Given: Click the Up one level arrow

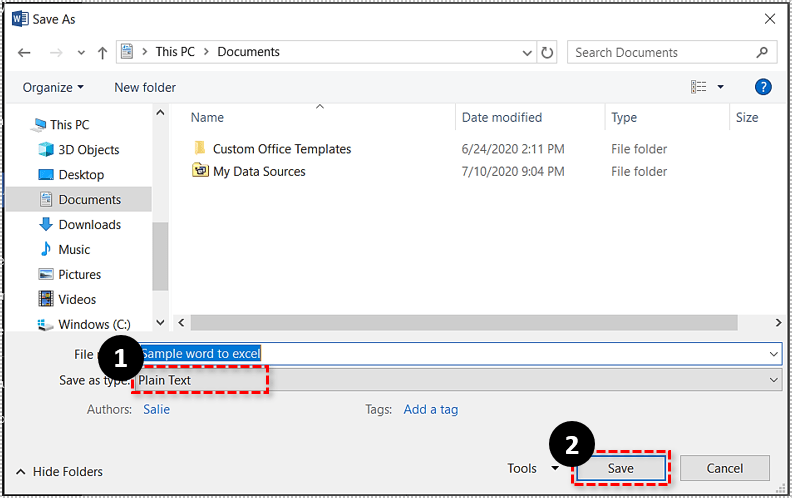Looking at the screenshot, I should [102, 52].
